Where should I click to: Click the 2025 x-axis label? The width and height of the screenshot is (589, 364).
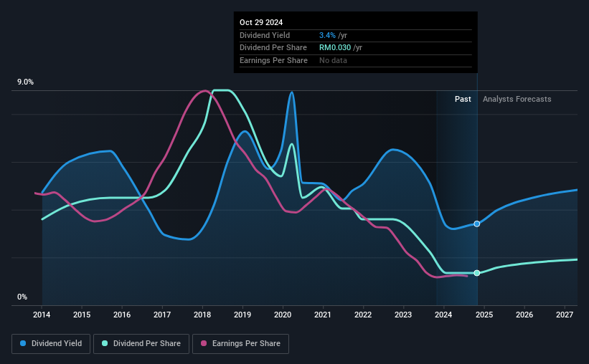(484, 315)
